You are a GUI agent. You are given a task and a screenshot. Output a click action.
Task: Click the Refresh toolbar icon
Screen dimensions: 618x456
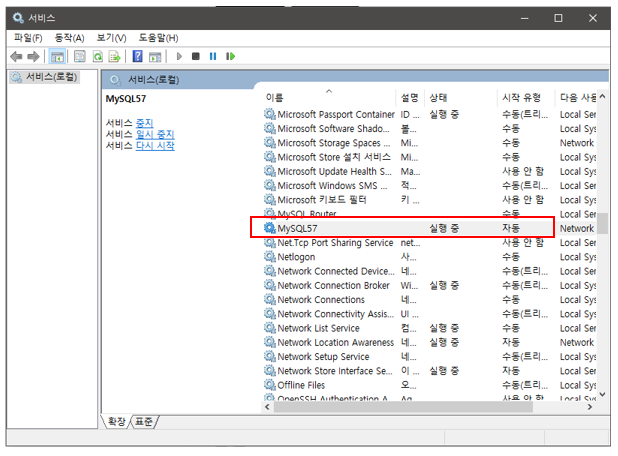97,57
